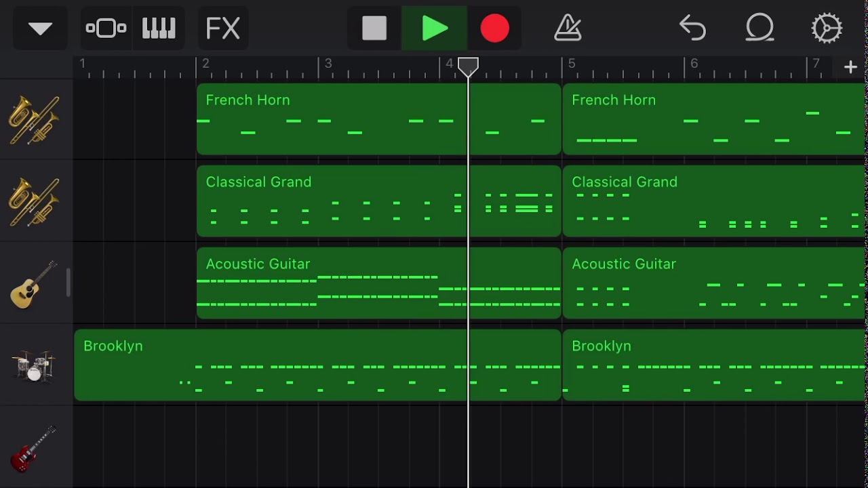Image resolution: width=868 pixels, height=488 pixels.
Task: Stop playback with the square button
Action: pos(374,28)
